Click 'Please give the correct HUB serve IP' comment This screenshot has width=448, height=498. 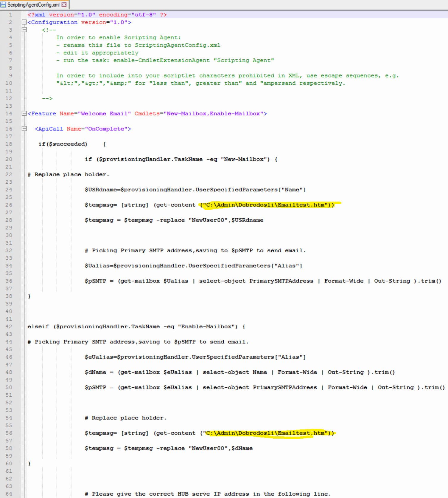coord(208,494)
